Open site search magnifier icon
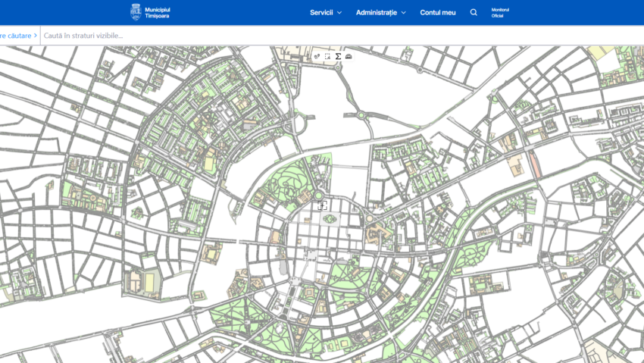The width and height of the screenshot is (644, 363). pyautogui.click(x=474, y=12)
